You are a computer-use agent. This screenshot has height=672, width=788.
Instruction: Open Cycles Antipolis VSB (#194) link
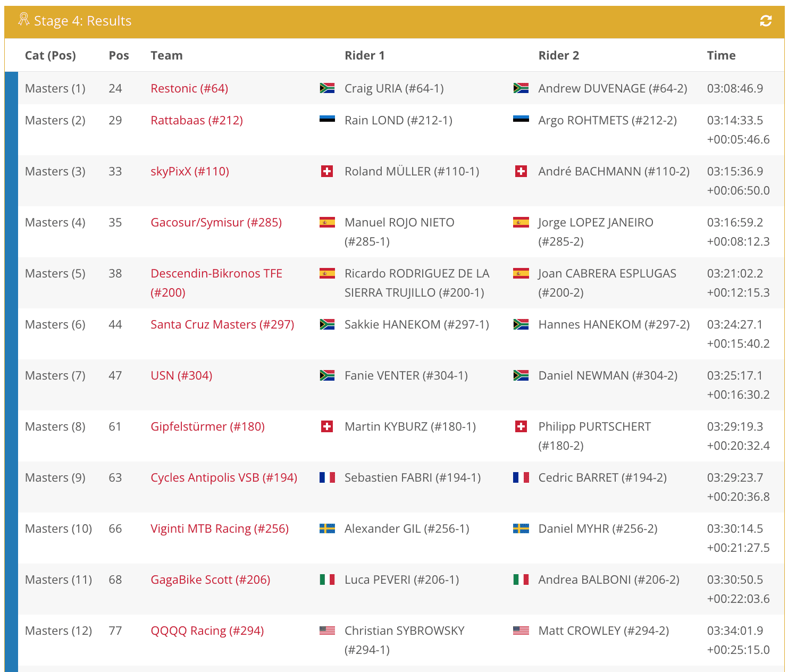(224, 477)
